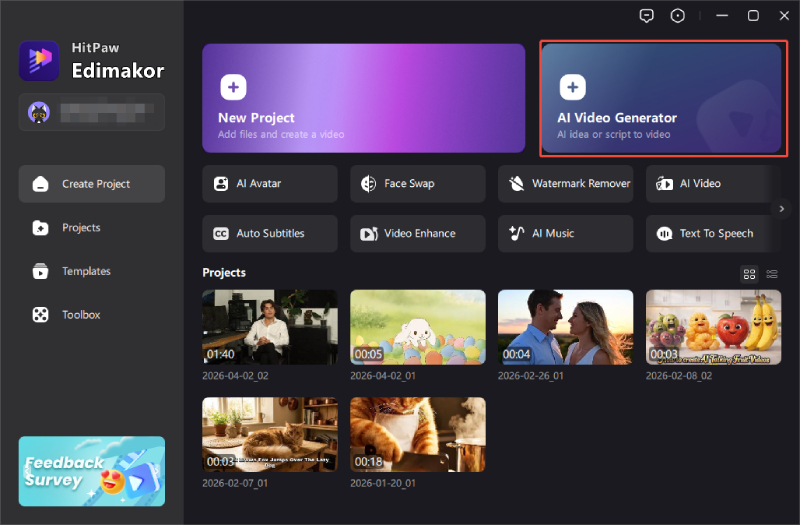Viewport: 800px width, 525px height.
Task: Open the AI Video tool button
Action: (x=713, y=184)
